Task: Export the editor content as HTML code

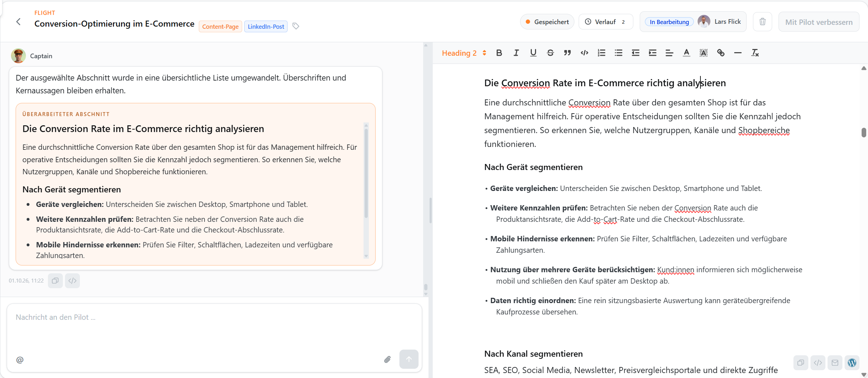Action: click(x=818, y=363)
